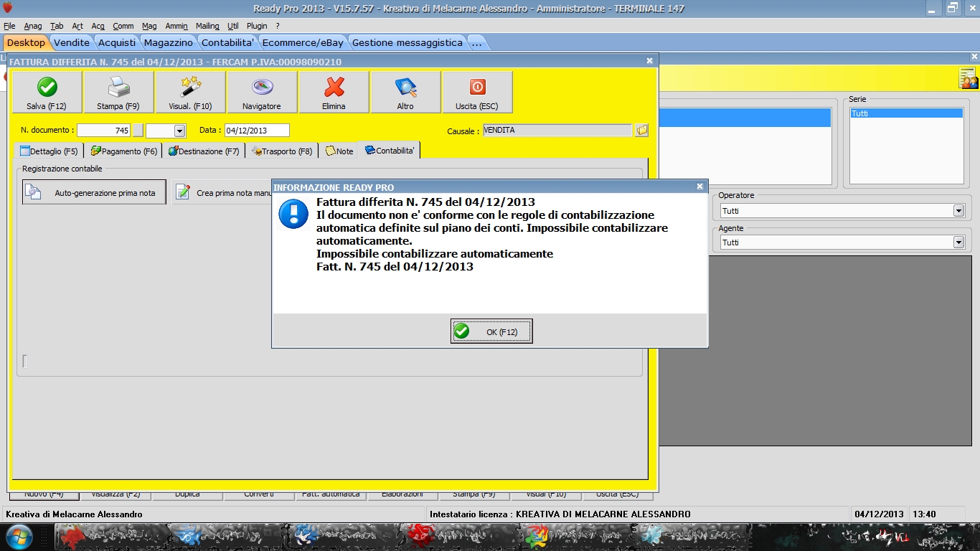Click info icon in the dialog
The width and height of the screenshot is (980, 551).
click(x=293, y=214)
